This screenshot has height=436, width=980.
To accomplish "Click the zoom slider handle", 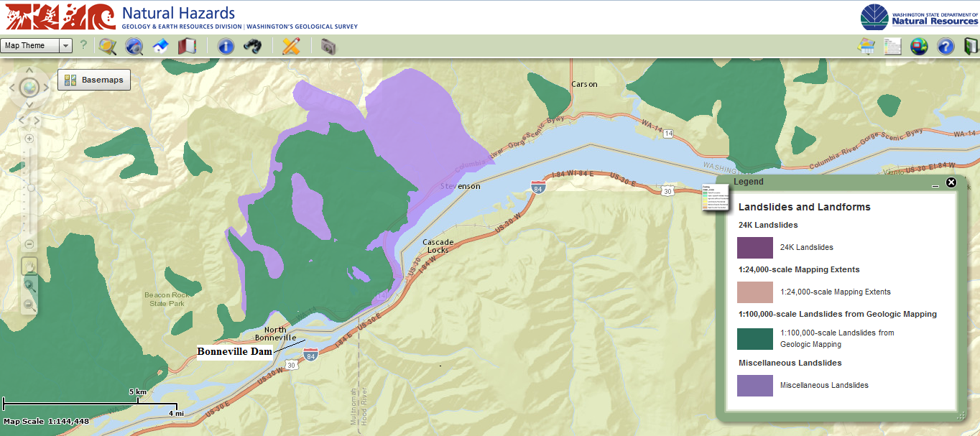I will pos(30,187).
